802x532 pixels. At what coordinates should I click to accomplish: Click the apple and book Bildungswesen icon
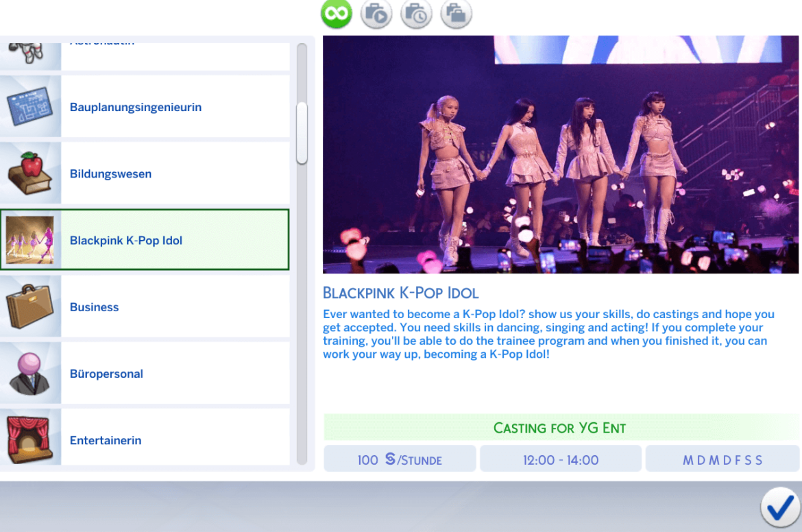click(29, 173)
